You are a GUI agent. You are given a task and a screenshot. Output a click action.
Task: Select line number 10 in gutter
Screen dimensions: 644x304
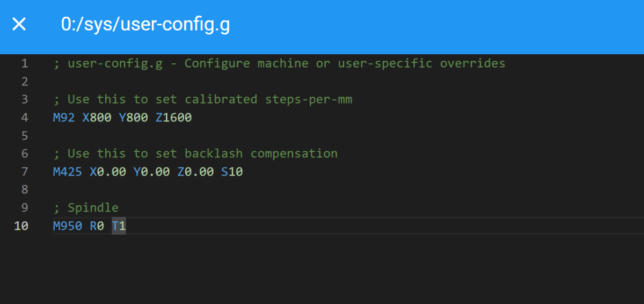pos(21,226)
